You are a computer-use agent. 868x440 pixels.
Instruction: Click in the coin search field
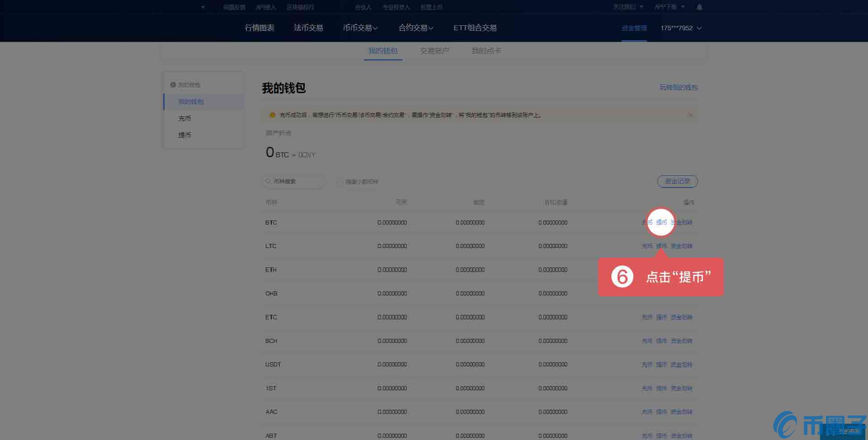(x=295, y=181)
